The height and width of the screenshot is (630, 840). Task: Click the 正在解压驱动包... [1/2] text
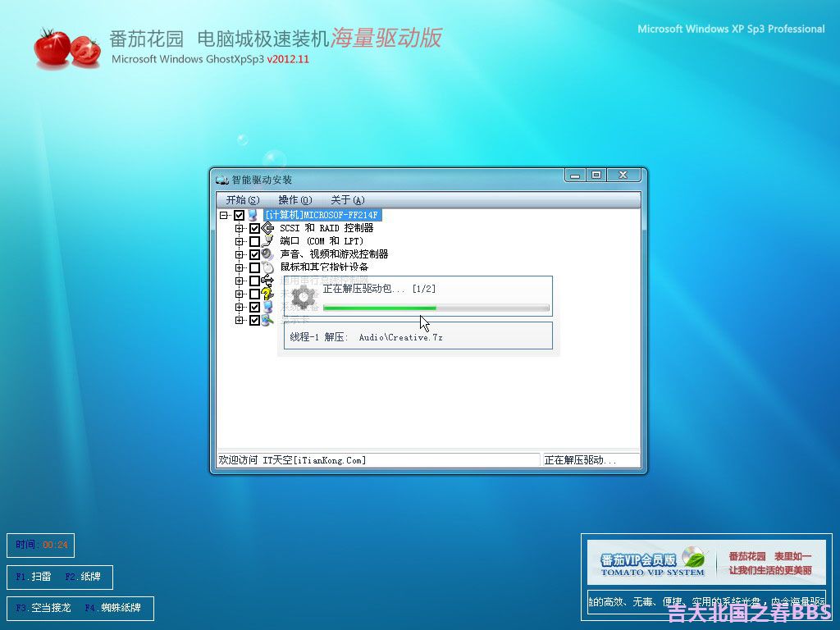tap(379, 289)
